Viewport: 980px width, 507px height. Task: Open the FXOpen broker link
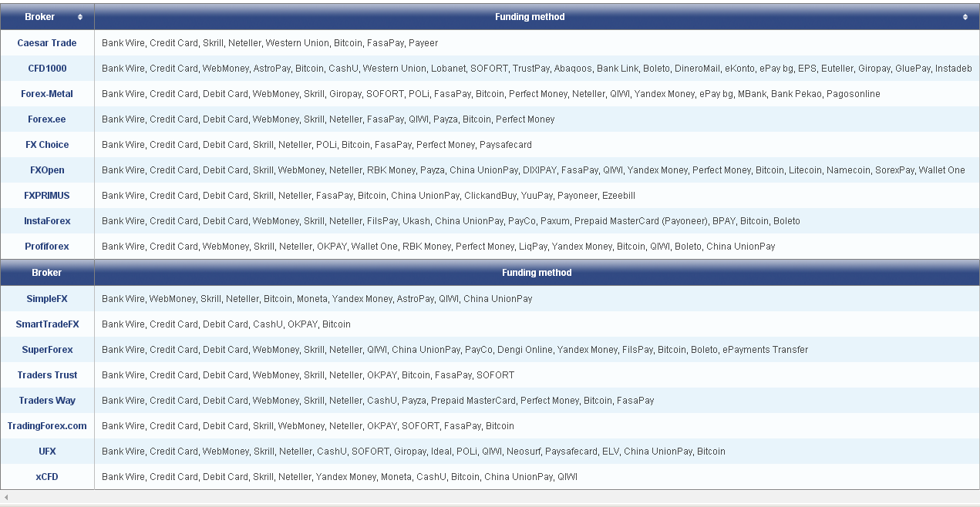point(47,170)
